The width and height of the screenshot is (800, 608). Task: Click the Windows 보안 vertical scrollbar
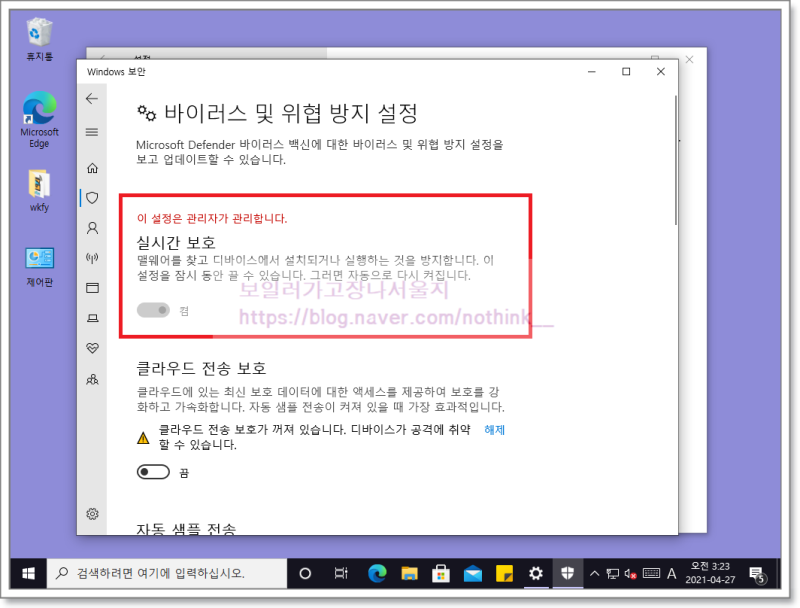[x=676, y=160]
